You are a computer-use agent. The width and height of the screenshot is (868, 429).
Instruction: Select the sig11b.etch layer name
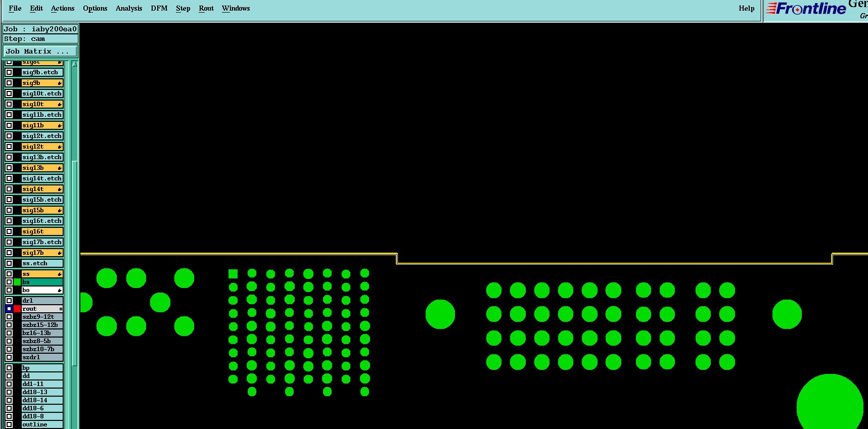tap(42, 115)
